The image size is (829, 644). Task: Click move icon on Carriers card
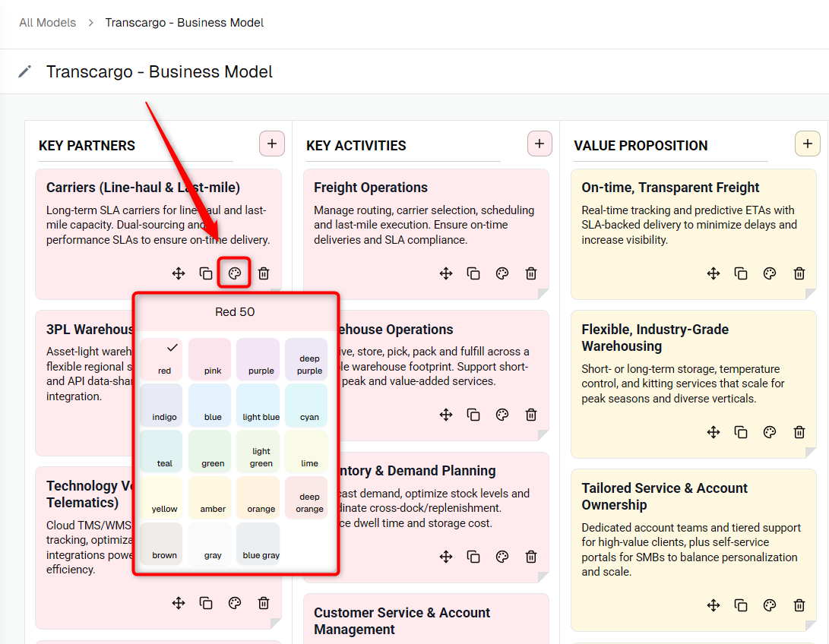click(x=179, y=273)
